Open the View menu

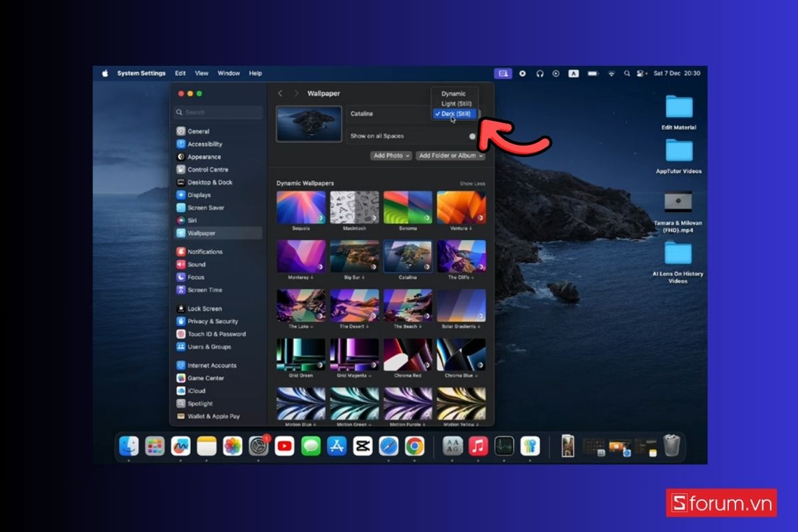(201, 74)
